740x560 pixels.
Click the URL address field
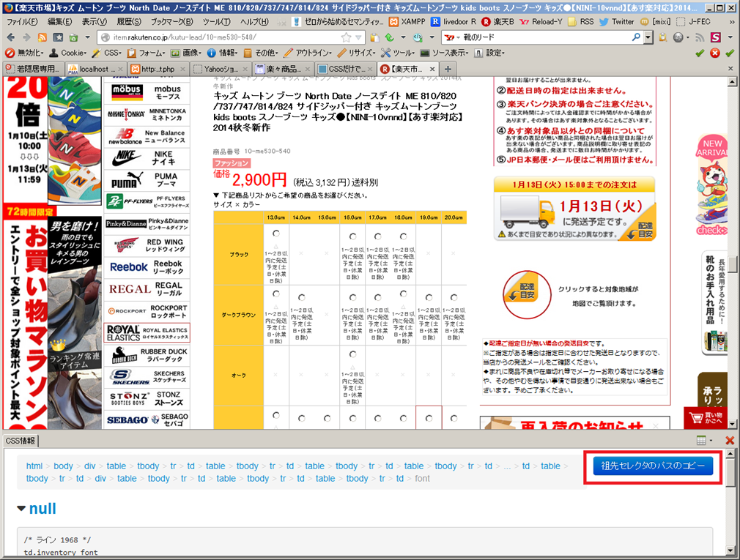tap(226, 37)
